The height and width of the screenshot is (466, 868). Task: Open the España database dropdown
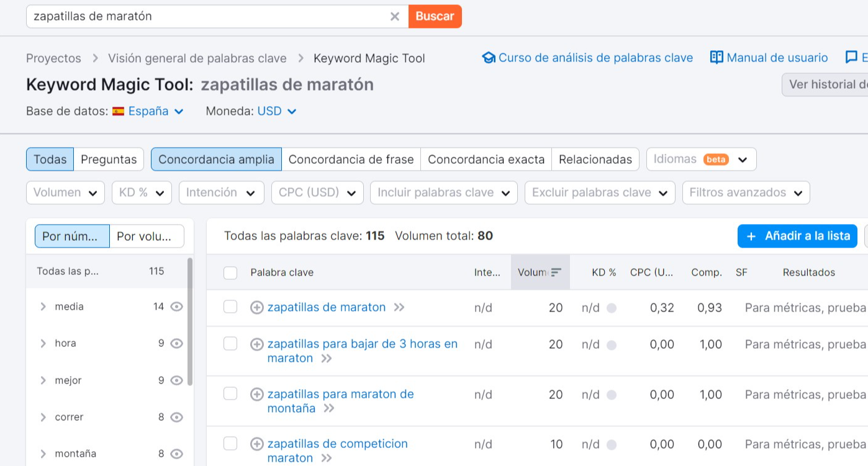tap(148, 111)
